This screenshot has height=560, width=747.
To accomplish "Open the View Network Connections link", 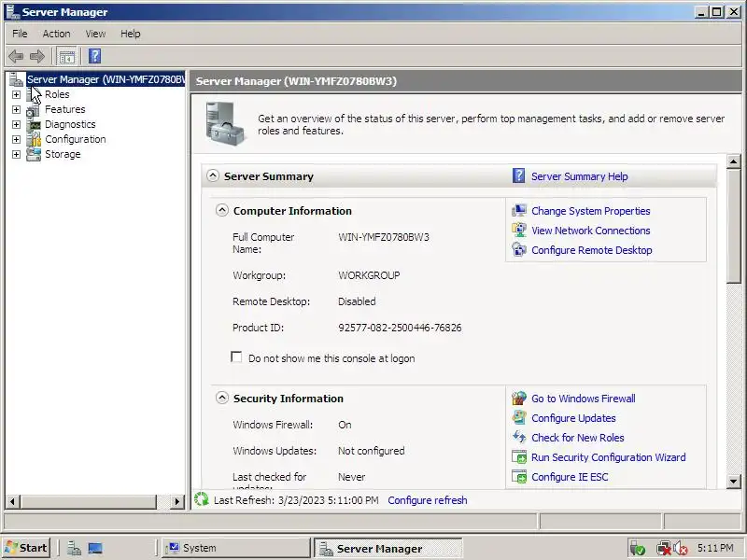I will pyautogui.click(x=591, y=231).
